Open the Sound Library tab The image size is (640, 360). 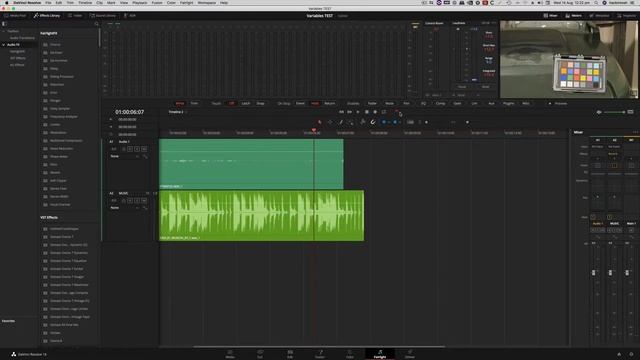(102, 16)
